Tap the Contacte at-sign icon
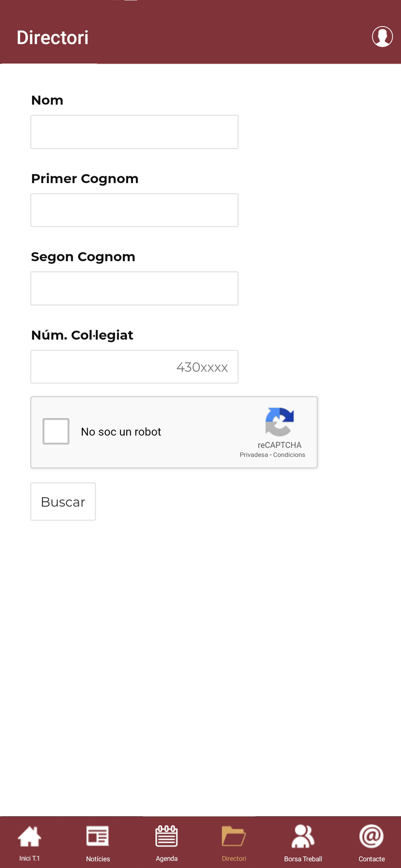 tap(371, 836)
